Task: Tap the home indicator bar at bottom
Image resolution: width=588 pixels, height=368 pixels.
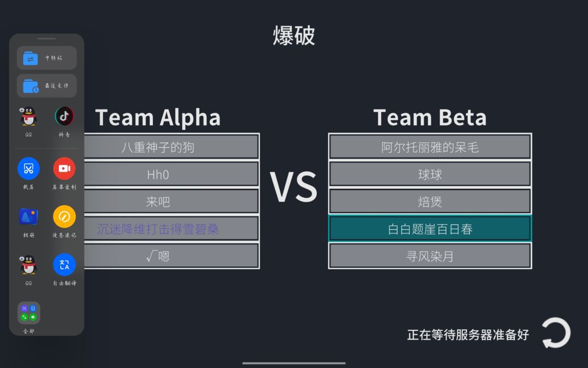Action: (x=293, y=363)
